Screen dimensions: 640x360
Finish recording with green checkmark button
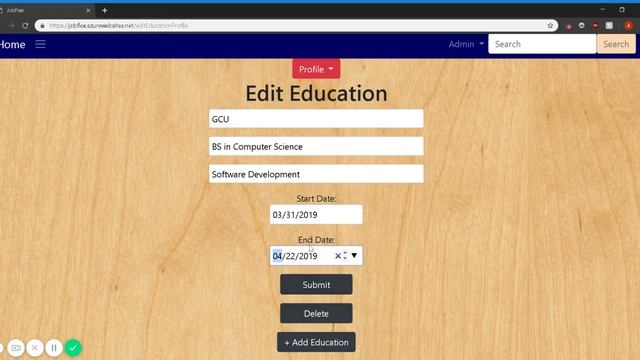[73, 348]
